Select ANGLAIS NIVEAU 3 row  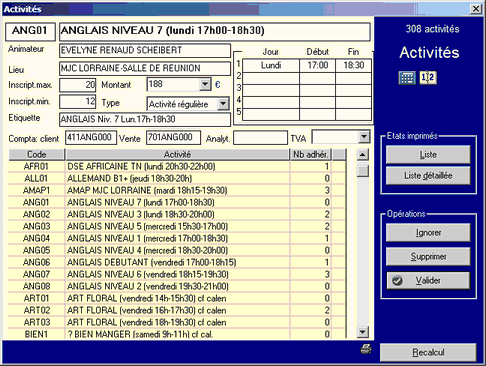177,214
